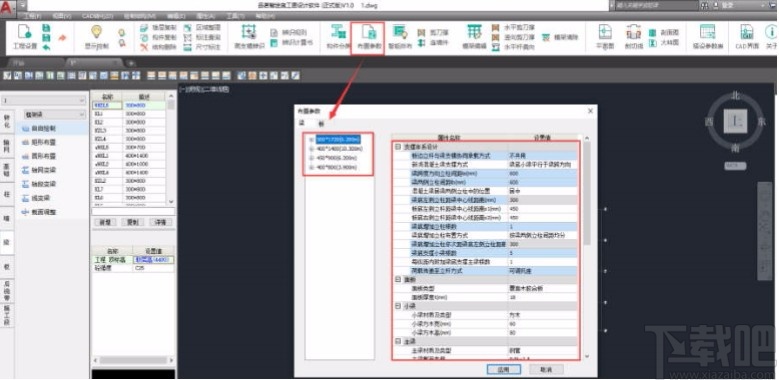Close the 布置参数 dialog
779x380 pixels.
click(590, 111)
